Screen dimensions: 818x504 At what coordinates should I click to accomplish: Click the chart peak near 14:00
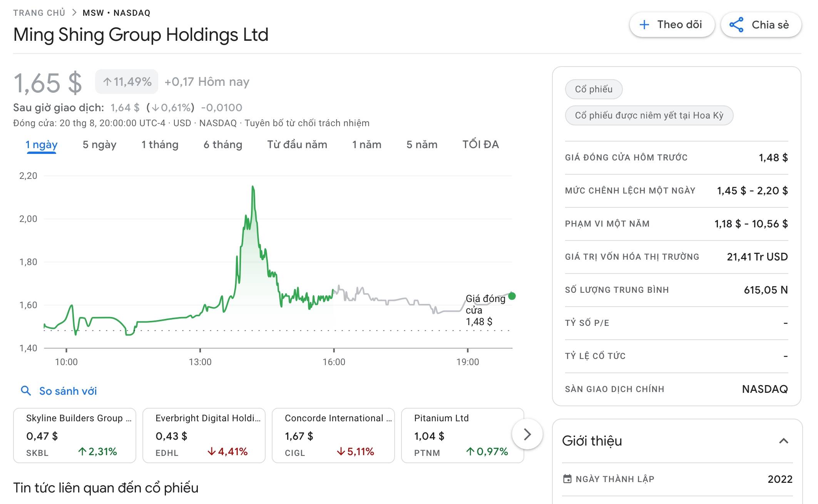(253, 187)
